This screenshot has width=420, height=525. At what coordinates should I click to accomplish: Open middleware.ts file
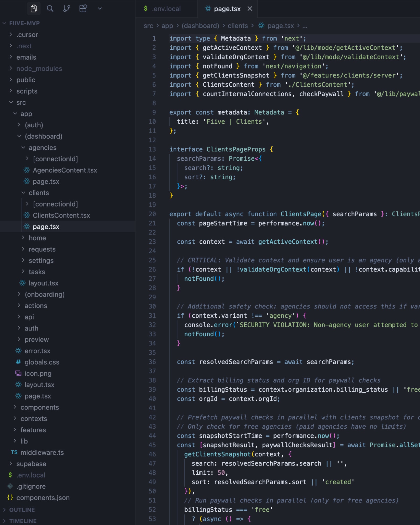click(x=68, y=452)
